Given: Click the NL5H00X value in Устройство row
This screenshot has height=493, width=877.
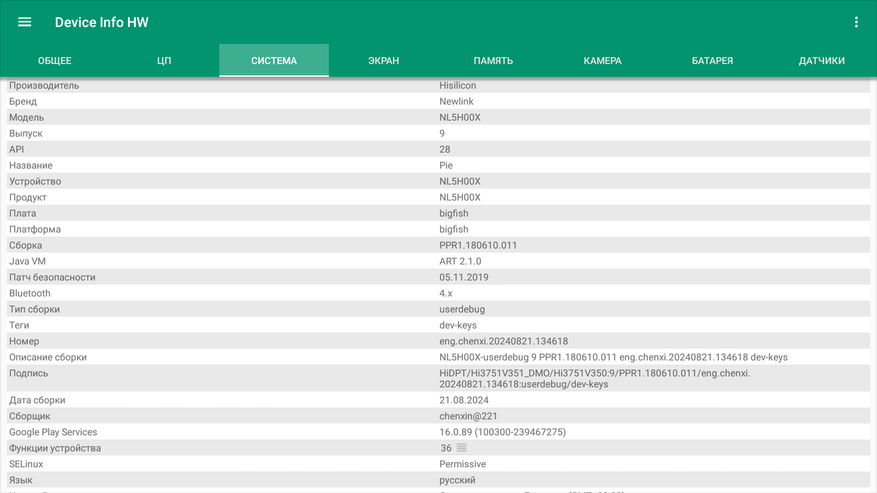Looking at the screenshot, I should click(x=460, y=181).
